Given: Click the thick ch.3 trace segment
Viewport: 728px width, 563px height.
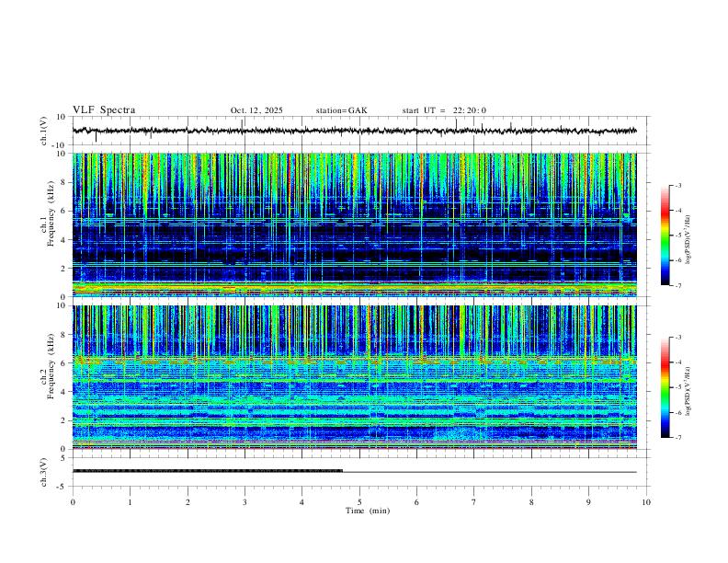Looking at the screenshot, I should pos(208,471).
